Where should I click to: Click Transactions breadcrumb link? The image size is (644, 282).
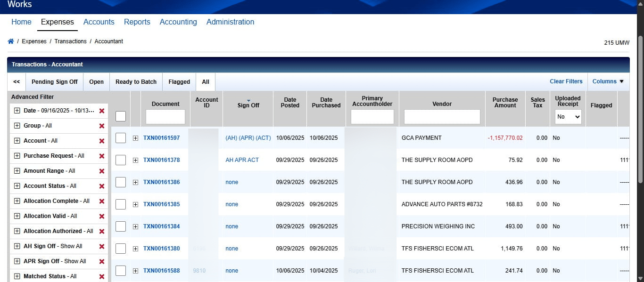pos(70,41)
